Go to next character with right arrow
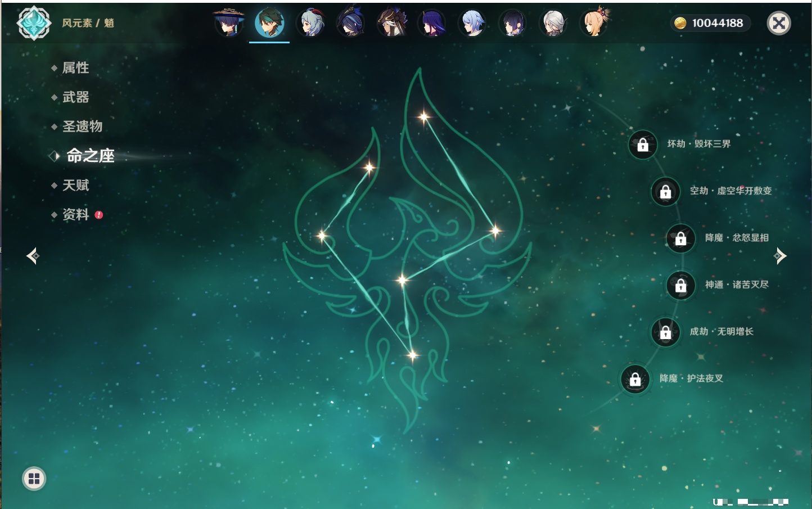 pos(780,256)
